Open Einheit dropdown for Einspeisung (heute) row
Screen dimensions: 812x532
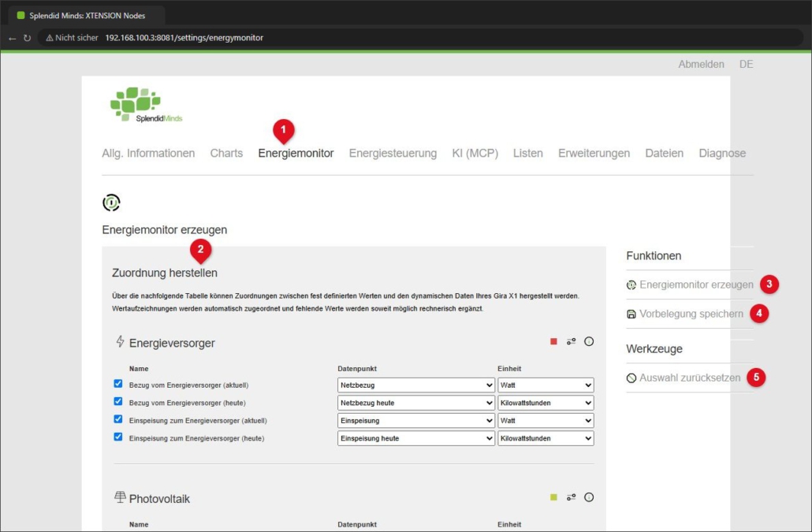tap(546, 438)
